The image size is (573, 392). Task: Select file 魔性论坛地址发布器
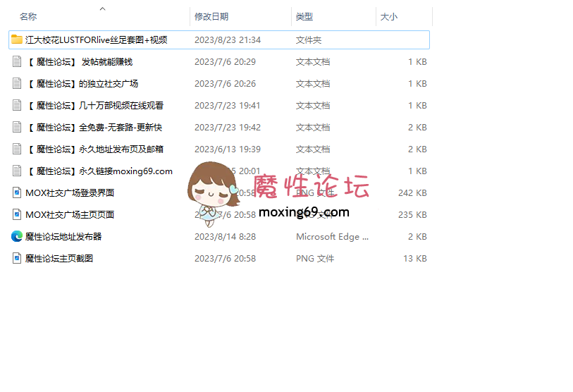point(63,237)
